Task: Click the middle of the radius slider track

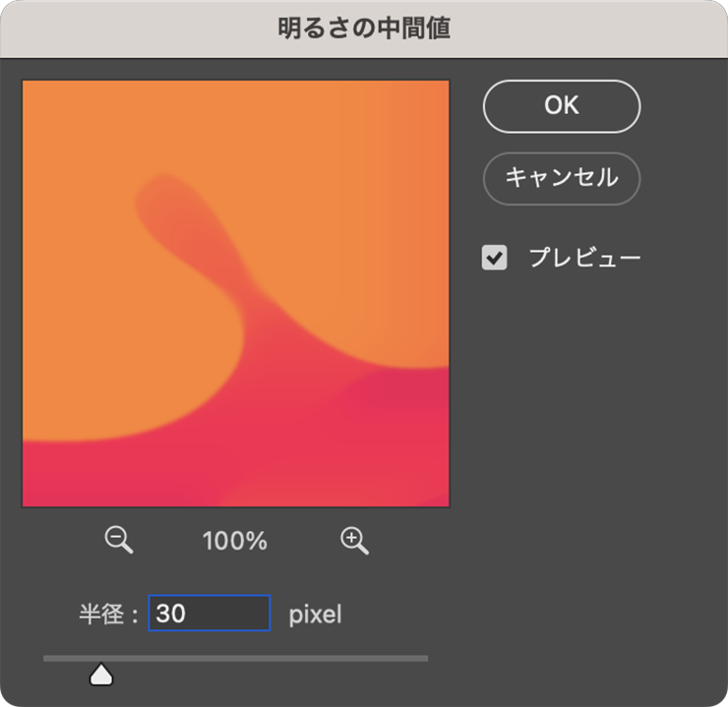Action: (x=235, y=658)
